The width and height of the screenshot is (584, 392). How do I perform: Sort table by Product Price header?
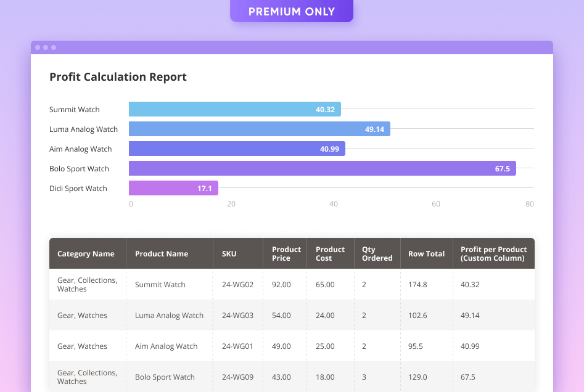pos(286,254)
